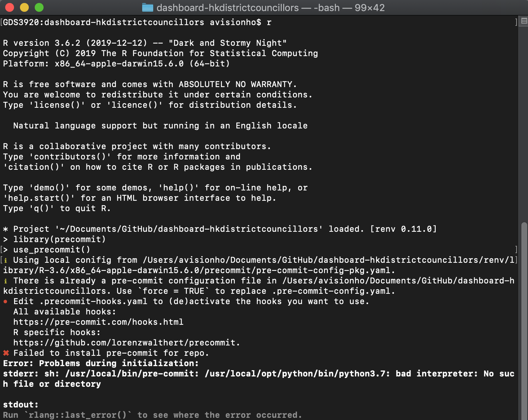Click the blue folder icon before the window title
The width and height of the screenshot is (528, 420).
[147, 7]
